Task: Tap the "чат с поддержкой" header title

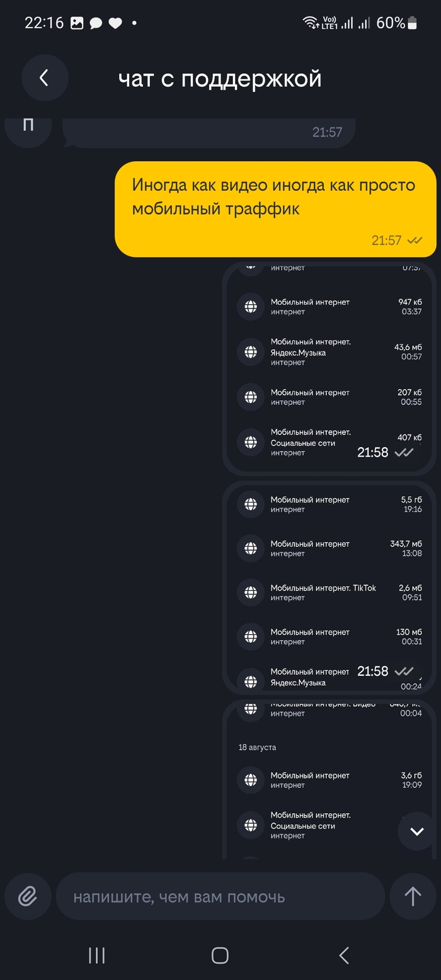Action: [x=220, y=79]
